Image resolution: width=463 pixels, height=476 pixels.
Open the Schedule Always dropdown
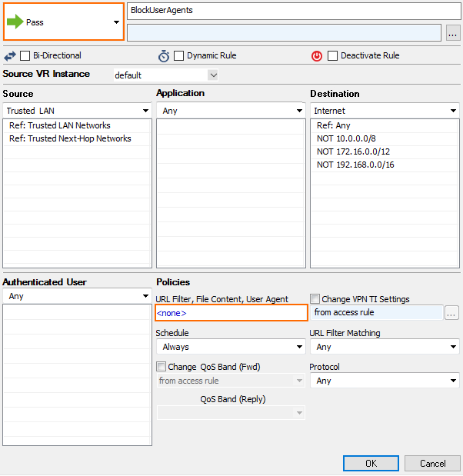point(231,347)
